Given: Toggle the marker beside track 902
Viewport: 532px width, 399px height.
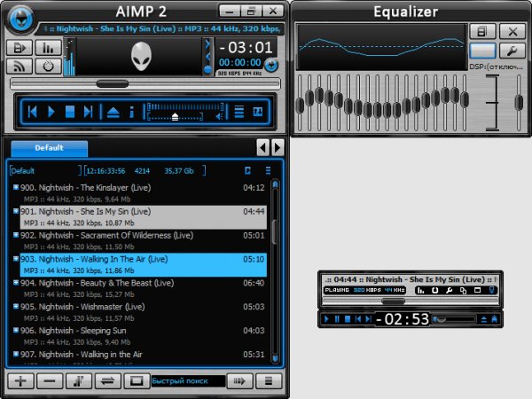Looking at the screenshot, I should click(x=16, y=234).
